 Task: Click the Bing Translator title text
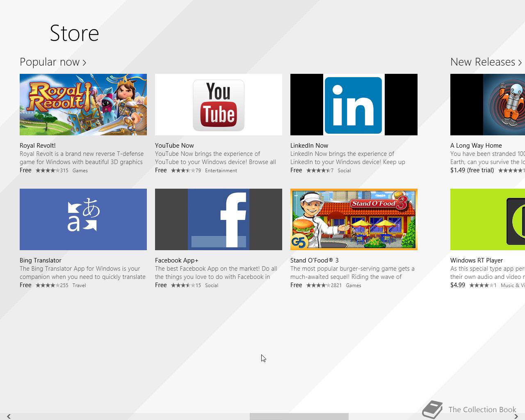tap(41, 260)
